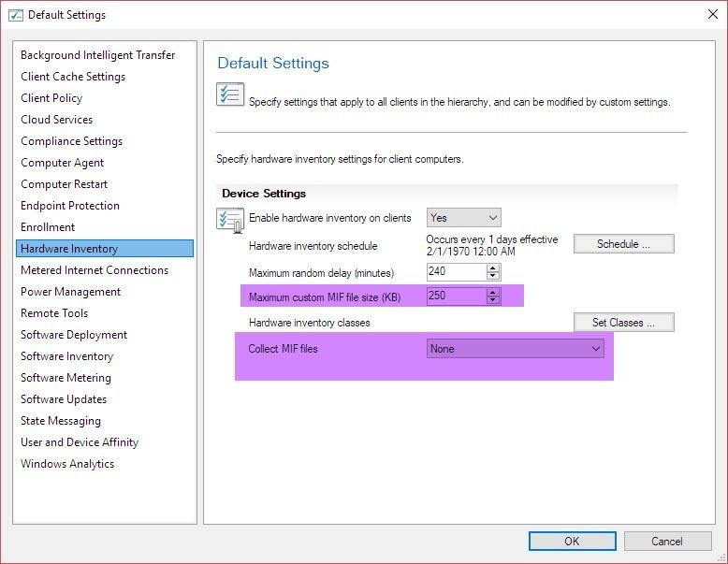
Task: Open the Client Cache Settings section
Action: [73, 77]
